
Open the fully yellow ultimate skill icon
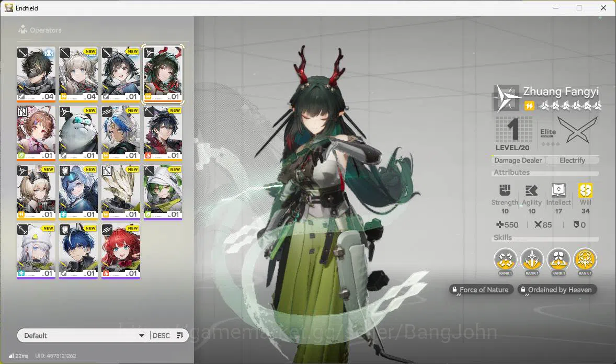(x=585, y=260)
